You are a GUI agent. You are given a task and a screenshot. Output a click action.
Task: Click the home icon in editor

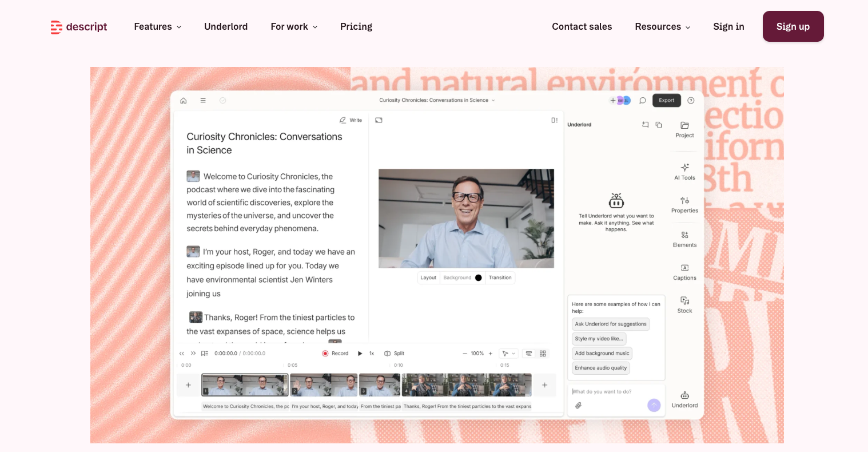point(184,101)
